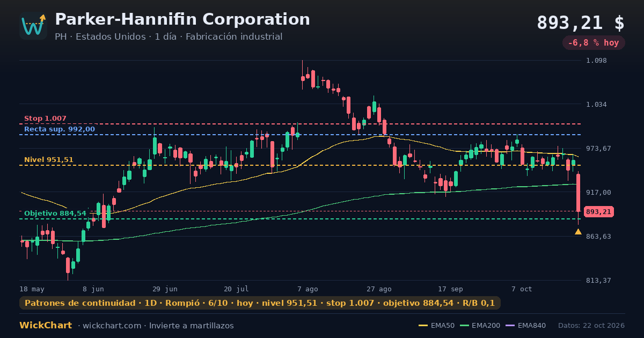Open the wickchart.com footer link
This screenshot has height=338, width=644.
[113, 326]
